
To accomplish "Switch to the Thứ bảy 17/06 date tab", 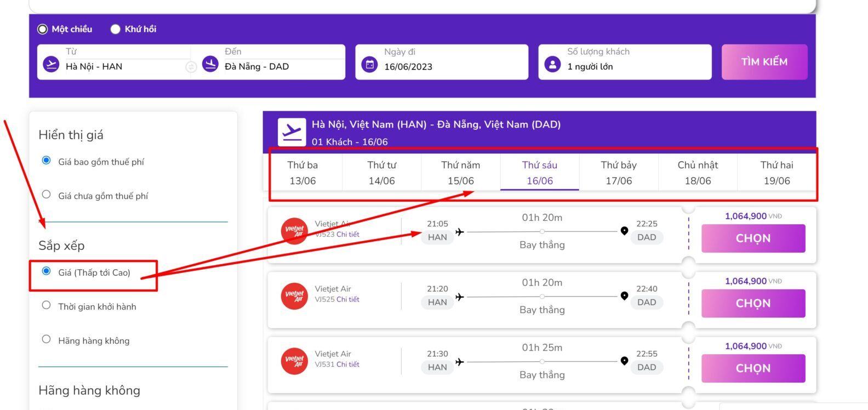I will tap(619, 173).
